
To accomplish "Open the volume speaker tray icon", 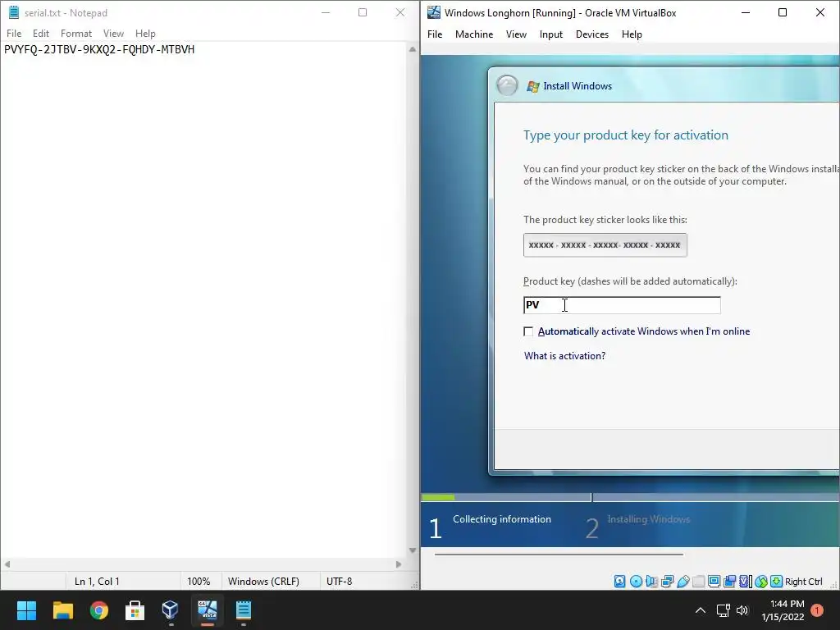I will pyautogui.click(x=742, y=610).
